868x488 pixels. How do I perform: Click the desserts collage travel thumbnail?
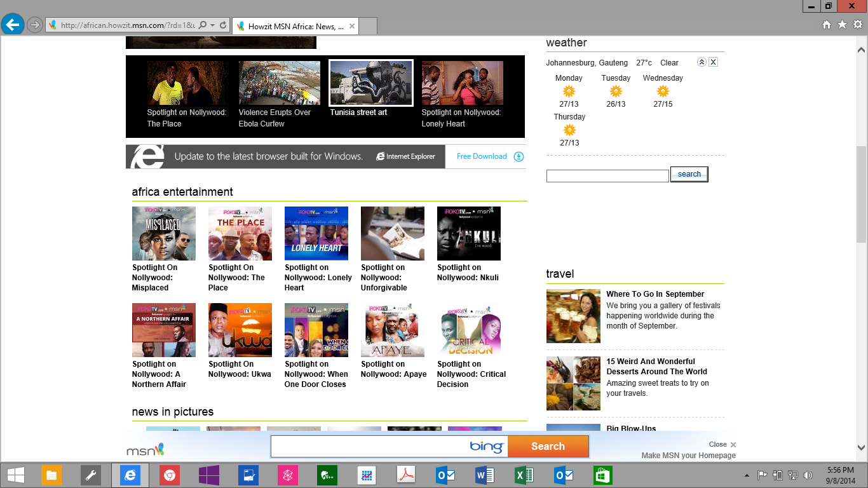573,384
